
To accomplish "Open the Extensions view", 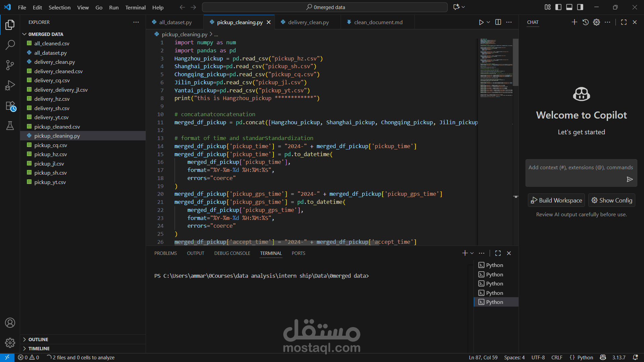I will pyautogui.click(x=10, y=106).
